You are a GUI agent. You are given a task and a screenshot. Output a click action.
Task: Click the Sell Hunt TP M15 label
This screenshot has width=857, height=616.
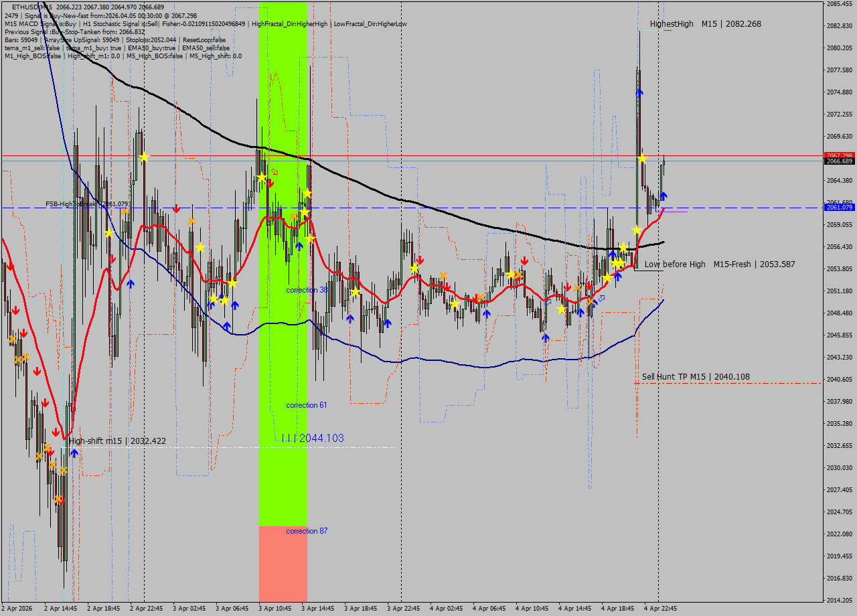coord(695,377)
